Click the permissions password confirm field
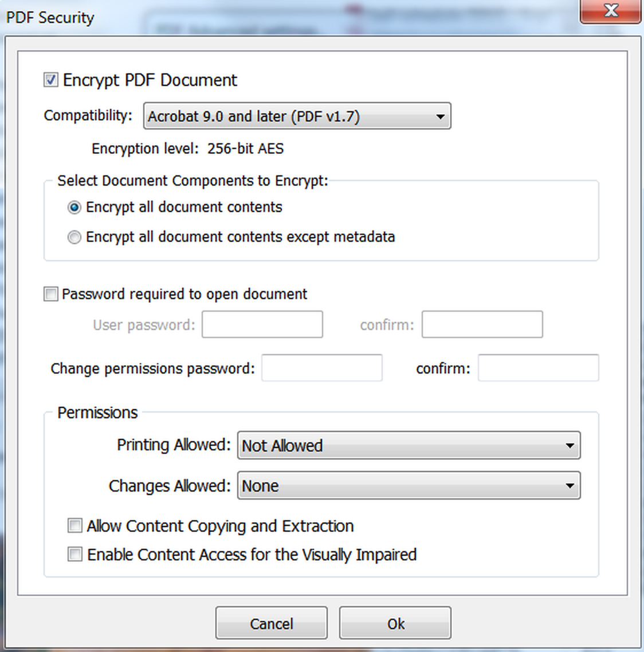 coord(539,368)
